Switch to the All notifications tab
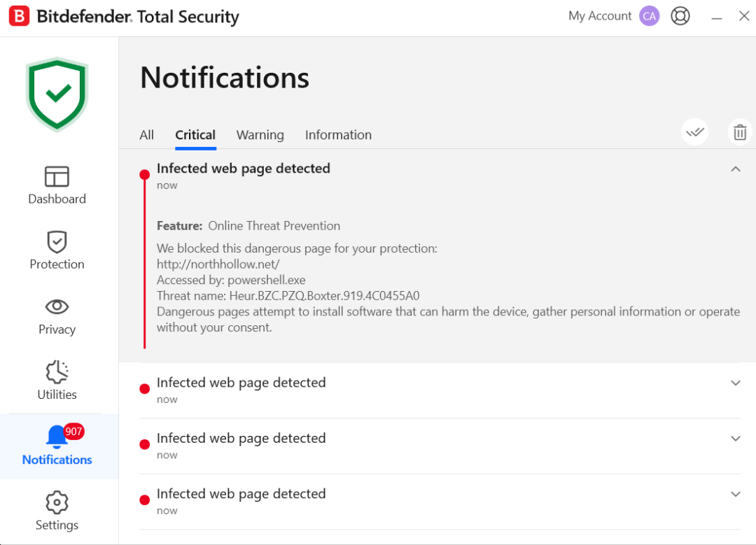 click(x=146, y=135)
